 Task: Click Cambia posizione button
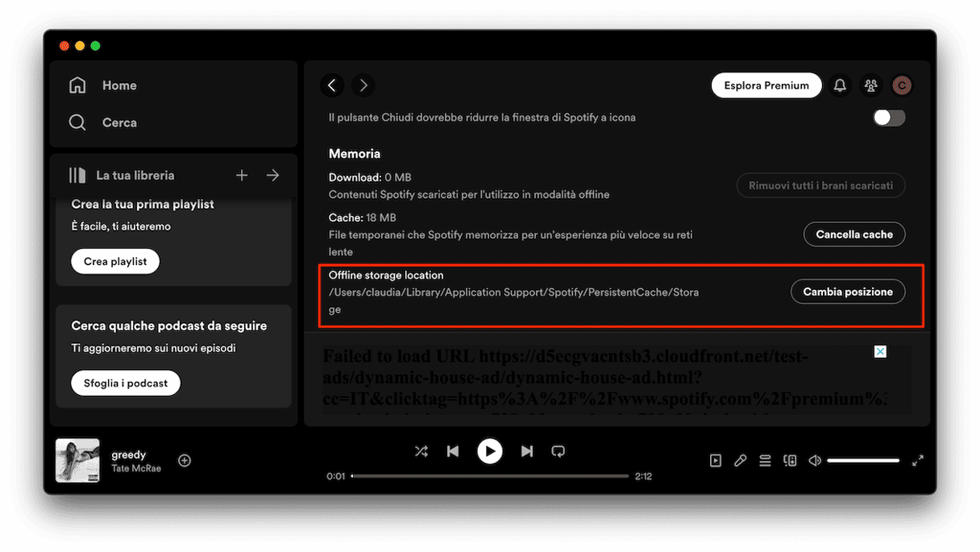[x=848, y=292]
